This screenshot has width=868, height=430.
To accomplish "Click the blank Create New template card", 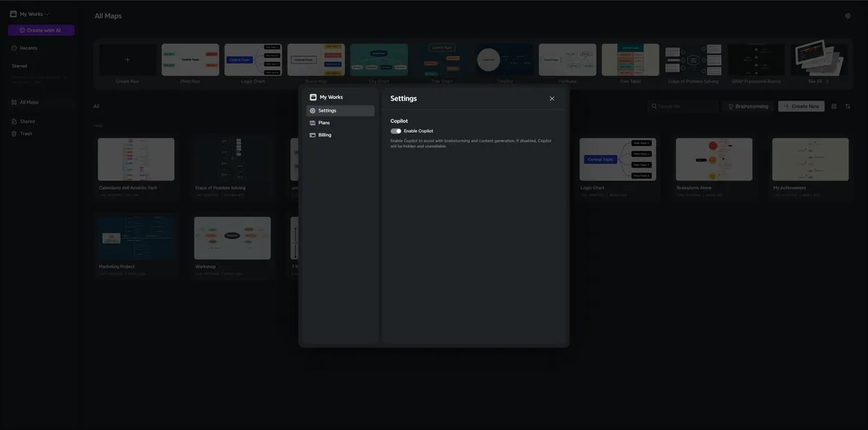I will coord(127,64).
